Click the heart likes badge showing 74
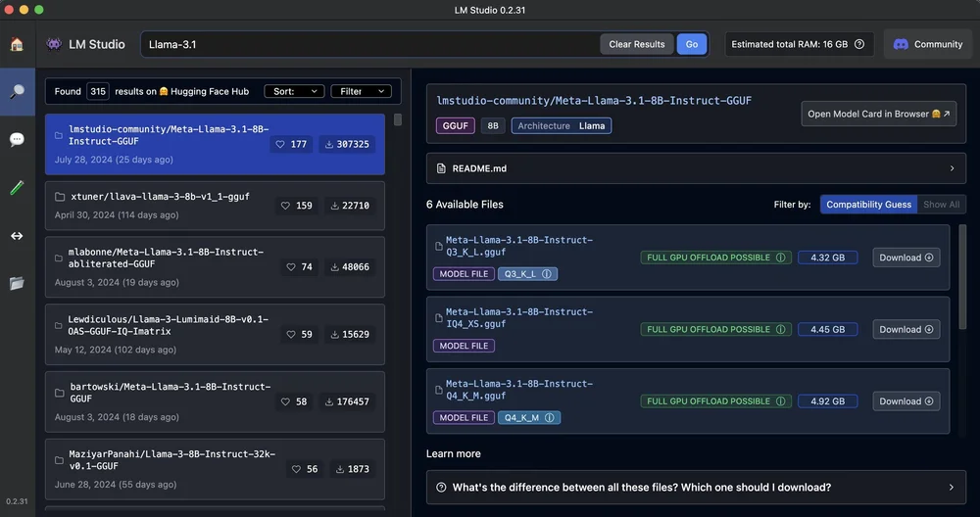The height and width of the screenshot is (517, 980). (x=299, y=266)
